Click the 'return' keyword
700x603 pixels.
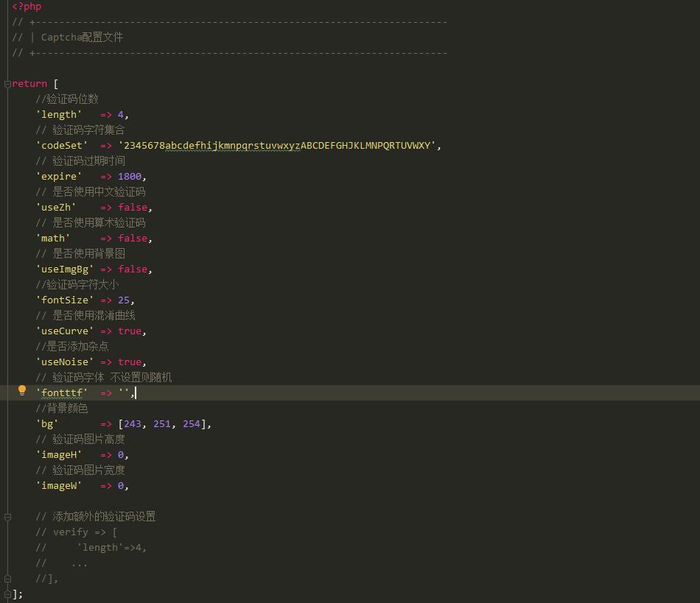pyautogui.click(x=29, y=84)
